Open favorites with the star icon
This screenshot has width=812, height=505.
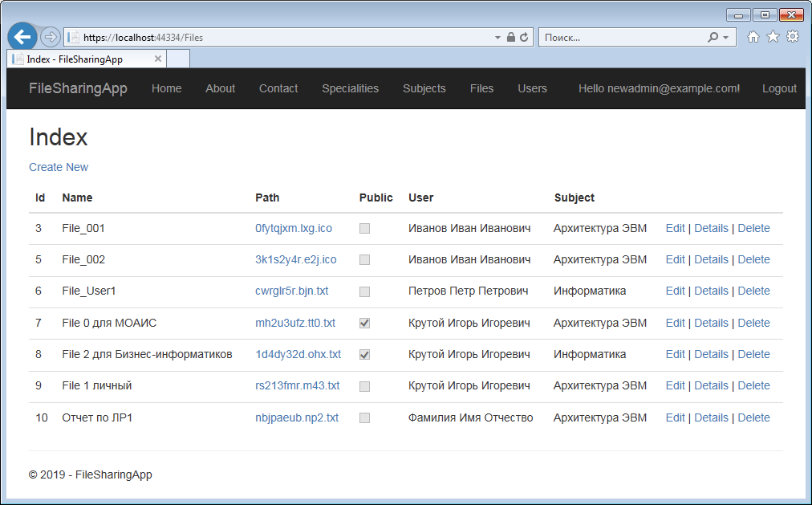point(773,36)
